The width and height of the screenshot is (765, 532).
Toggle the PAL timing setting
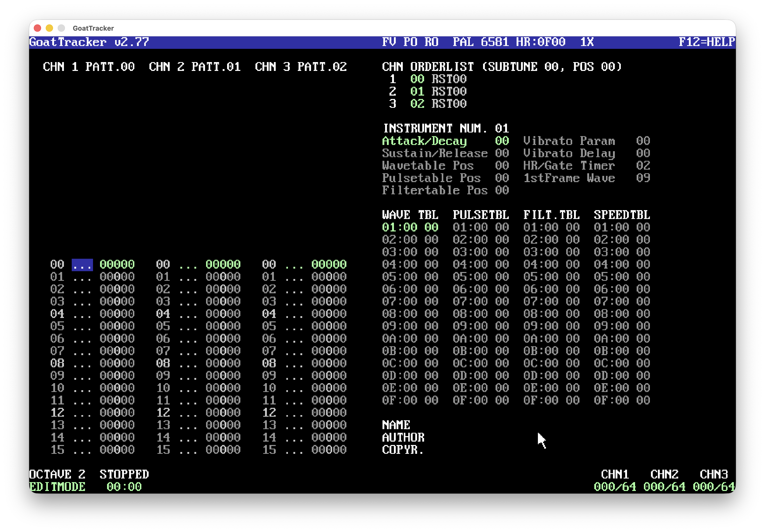463,42
